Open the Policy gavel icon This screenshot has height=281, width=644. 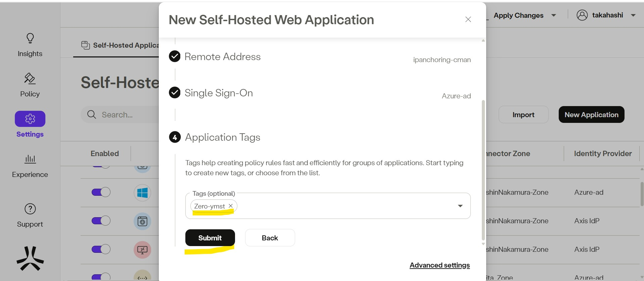(x=30, y=79)
